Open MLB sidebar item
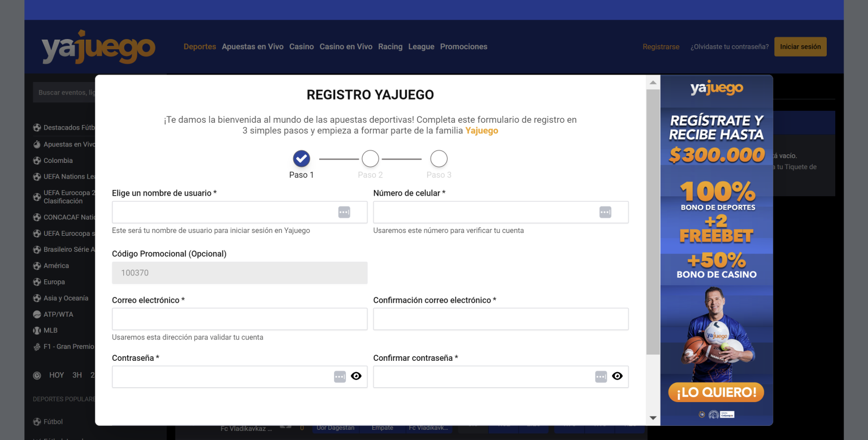Screen dimensions: 868x440 coord(50,330)
